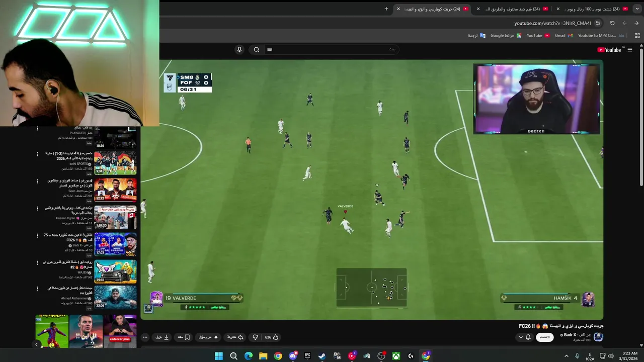Go back using browser back arrow

click(636, 23)
